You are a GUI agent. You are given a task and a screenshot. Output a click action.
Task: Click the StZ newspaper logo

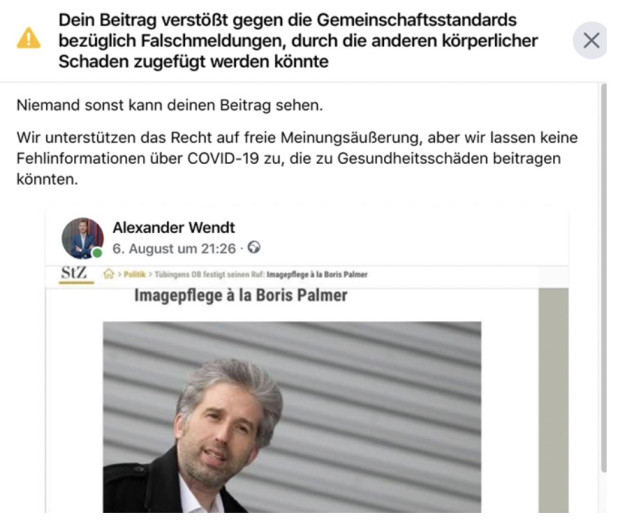[x=76, y=274]
